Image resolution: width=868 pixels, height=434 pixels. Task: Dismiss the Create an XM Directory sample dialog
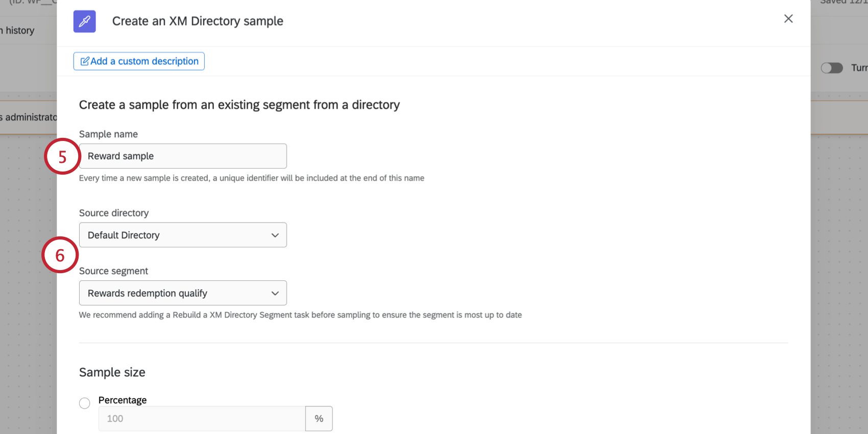(x=788, y=18)
